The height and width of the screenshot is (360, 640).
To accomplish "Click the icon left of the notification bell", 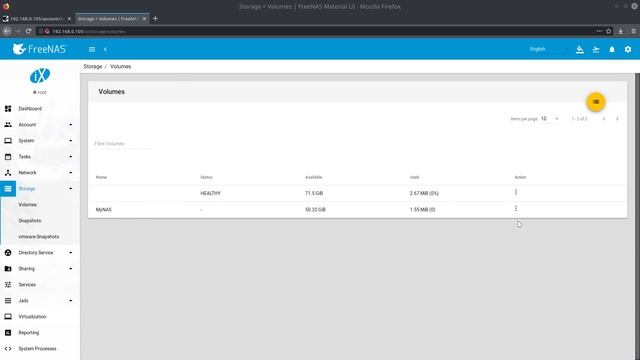I will point(596,49).
